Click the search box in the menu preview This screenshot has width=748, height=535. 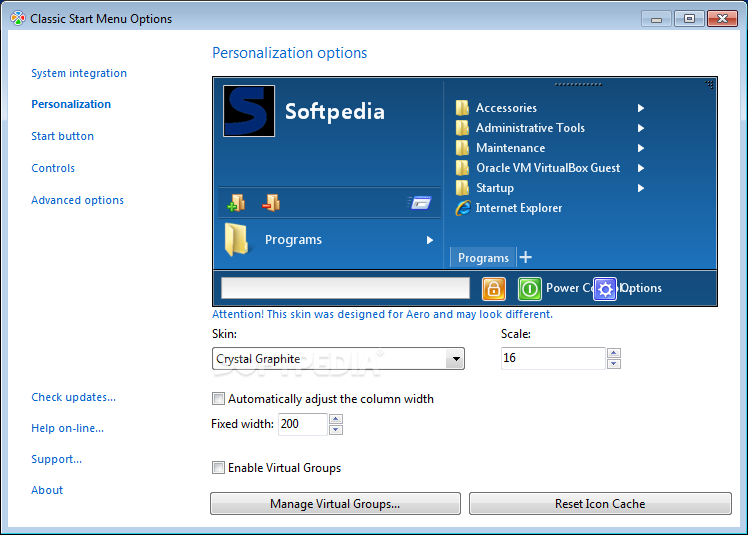(345, 288)
